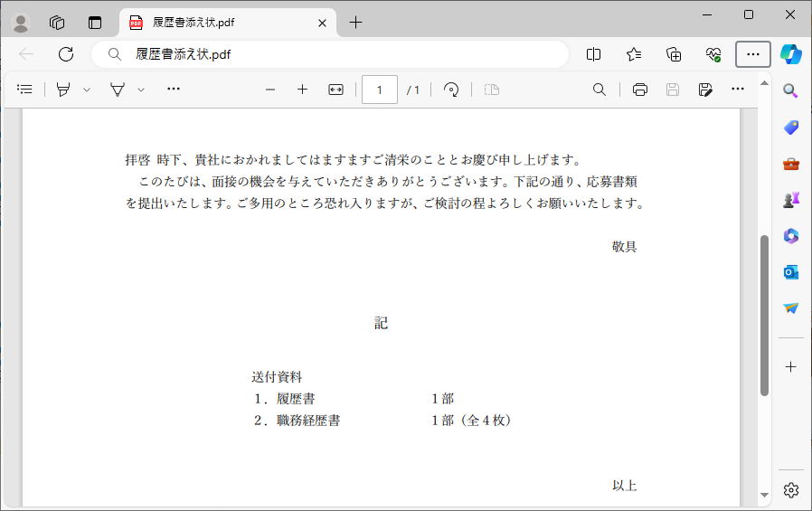Rotate the PDF page
Viewport: 812px width, 511px height.
[451, 90]
